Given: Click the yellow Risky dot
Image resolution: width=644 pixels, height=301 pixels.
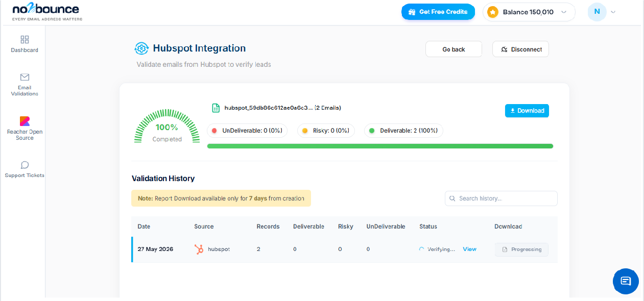Looking at the screenshot, I should pos(305,131).
